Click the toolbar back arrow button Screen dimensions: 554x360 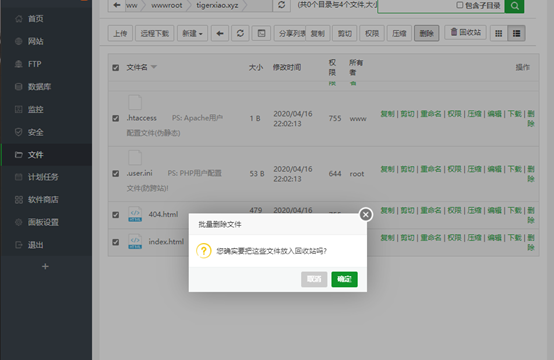(x=220, y=34)
